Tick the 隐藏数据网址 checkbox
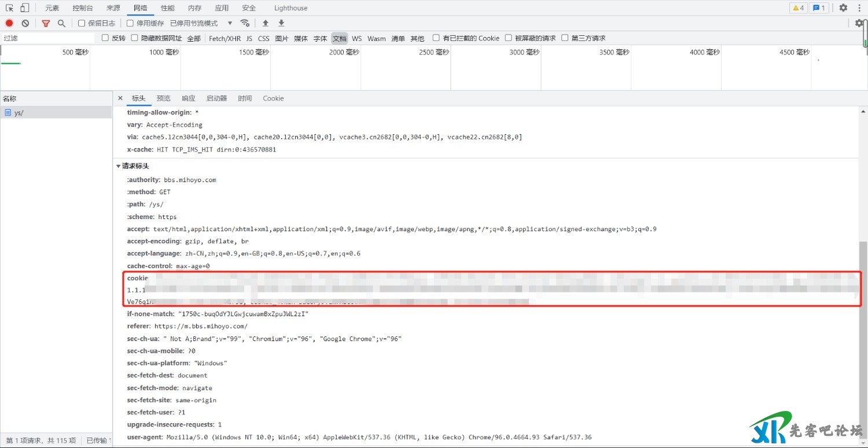This screenshot has width=868, height=448. click(135, 38)
